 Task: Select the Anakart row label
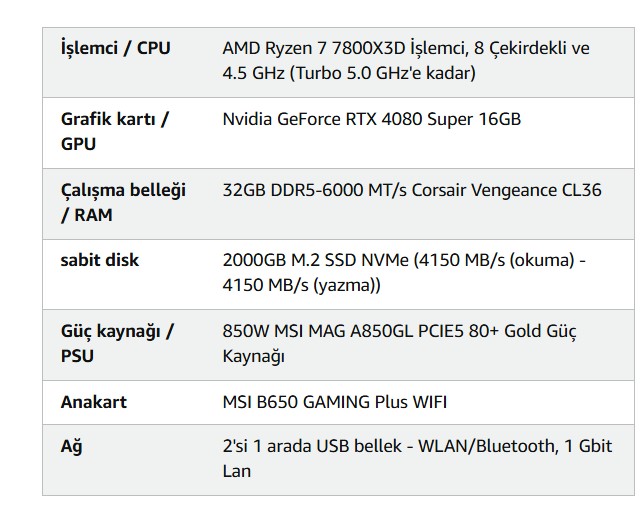tap(94, 402)
